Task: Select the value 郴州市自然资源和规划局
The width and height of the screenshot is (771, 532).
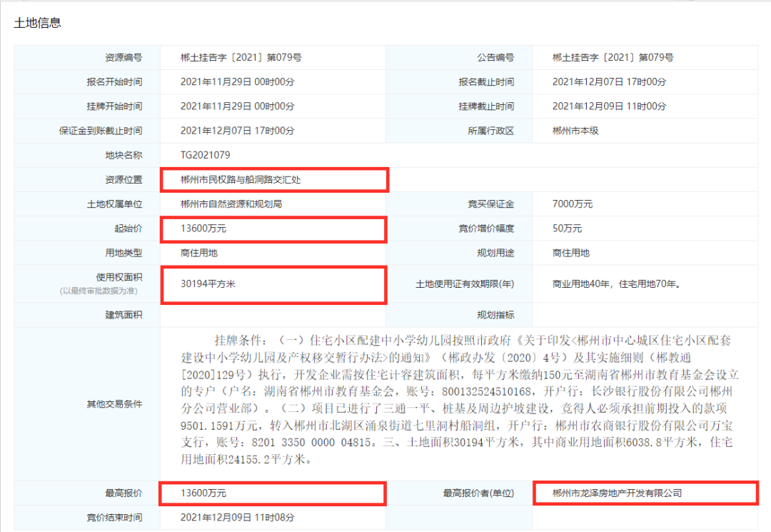Action: [231, 204]
